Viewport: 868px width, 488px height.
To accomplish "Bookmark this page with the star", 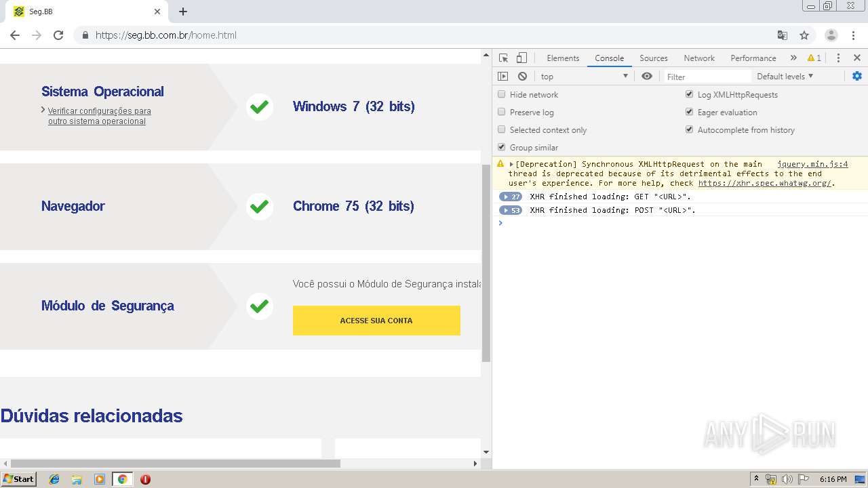I will (x=804, y=35).
